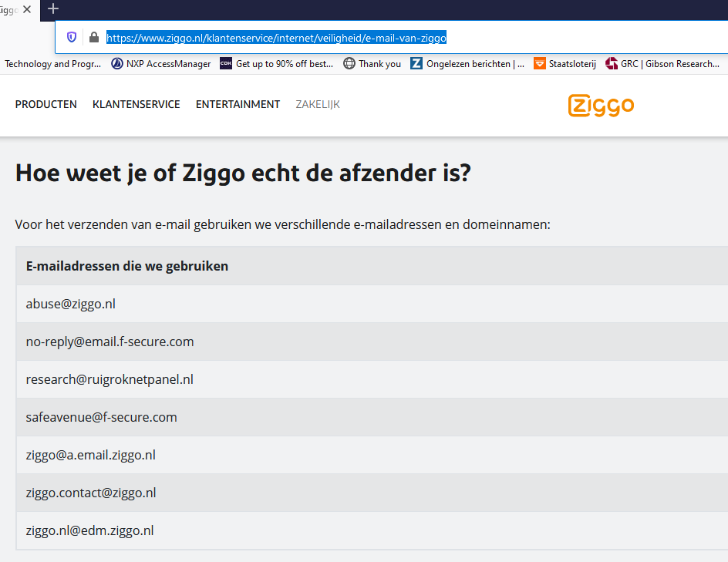728x562 pixels.
Task: Click table header E-mailadressen die we gebruiken
Action: [127, 266]
